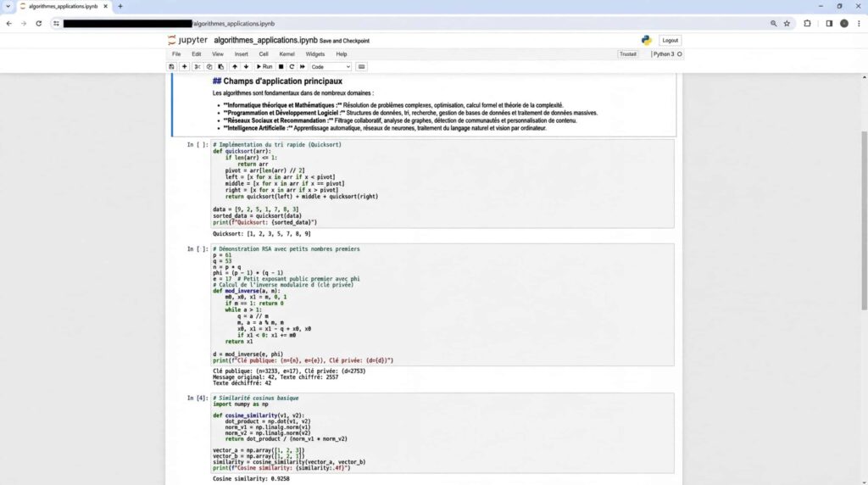Click the kernel idle circle indicator

pos(679,54)
